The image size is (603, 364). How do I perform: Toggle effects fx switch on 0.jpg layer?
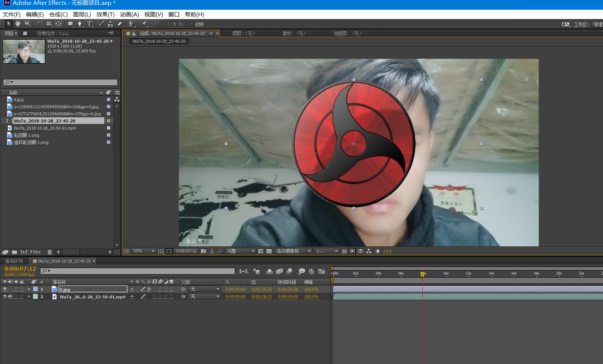(x=149, y=289)
